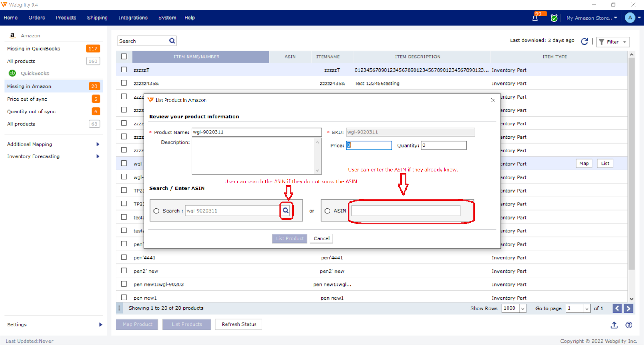The width and height of the screenshot is (644, 351).
Task: Check the pen new1:wgl-90203 row checkbox
Action: (124, 284)
